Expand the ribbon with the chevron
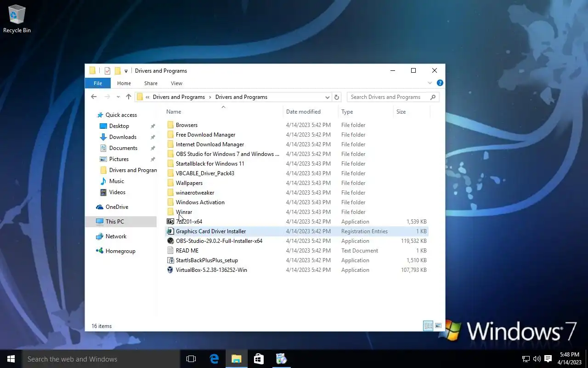 click(430, 83)
